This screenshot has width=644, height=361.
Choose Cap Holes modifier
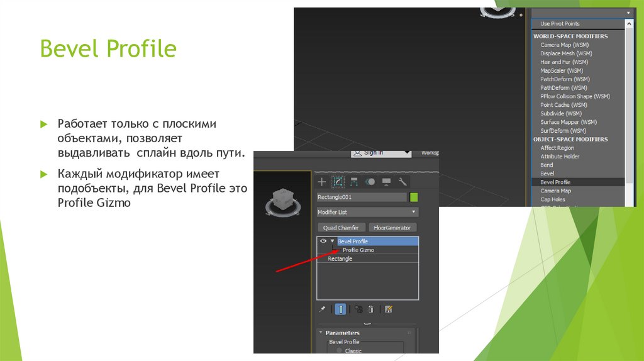tap(552, 199)
